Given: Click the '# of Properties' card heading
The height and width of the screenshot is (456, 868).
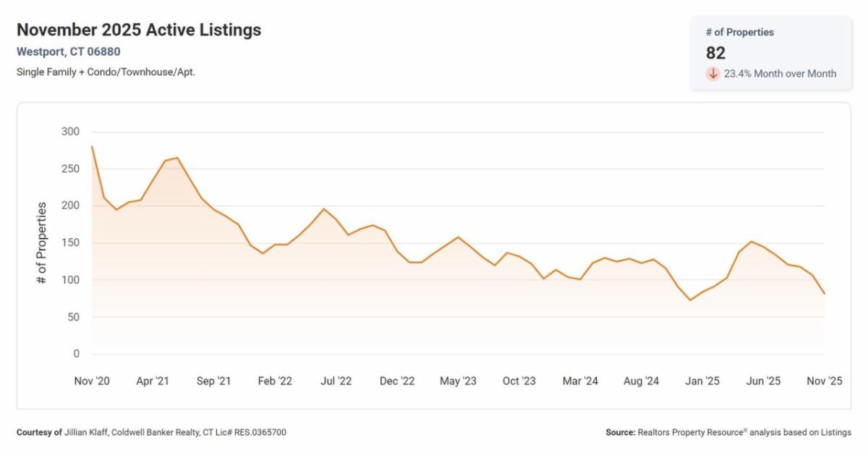Looking at the screenshot, I should point(739,33).
